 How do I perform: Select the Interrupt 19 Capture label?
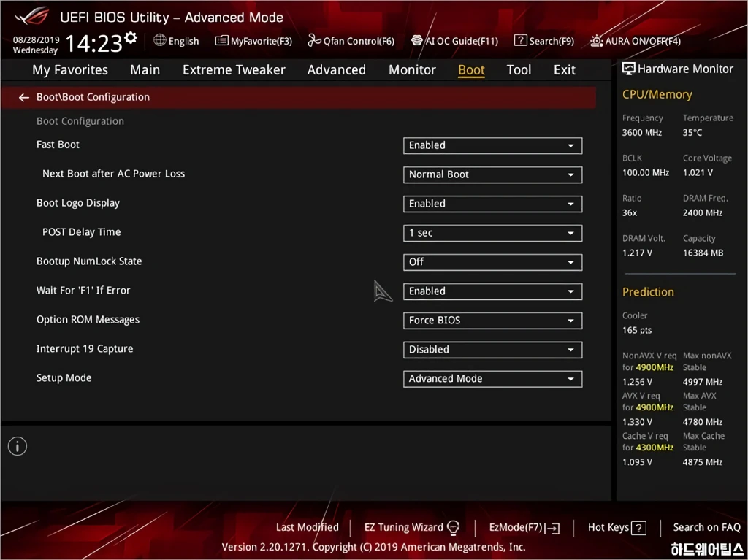(x=85, y=349)
